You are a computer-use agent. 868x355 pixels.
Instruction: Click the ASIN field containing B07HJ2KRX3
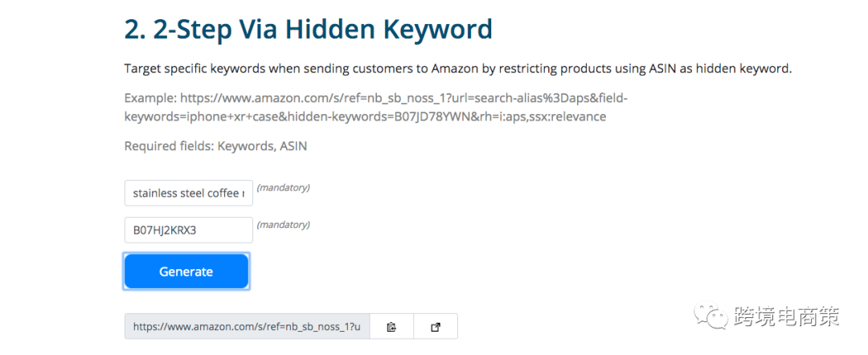[189, 231]
